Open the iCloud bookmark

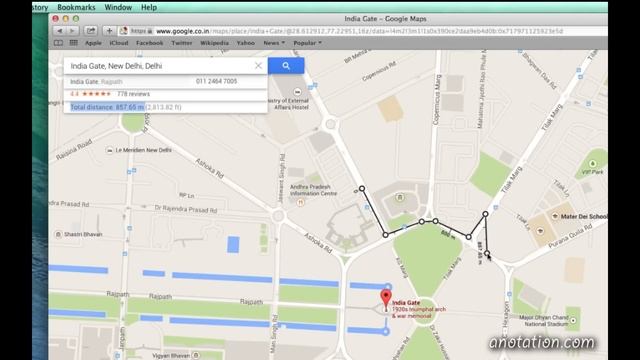tap(119, 43)
